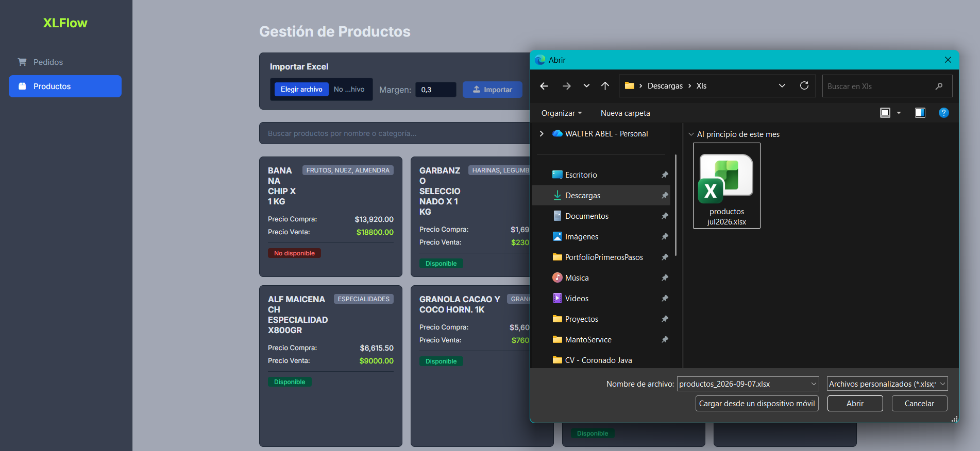Go back in the Abrir dialog

544,86
